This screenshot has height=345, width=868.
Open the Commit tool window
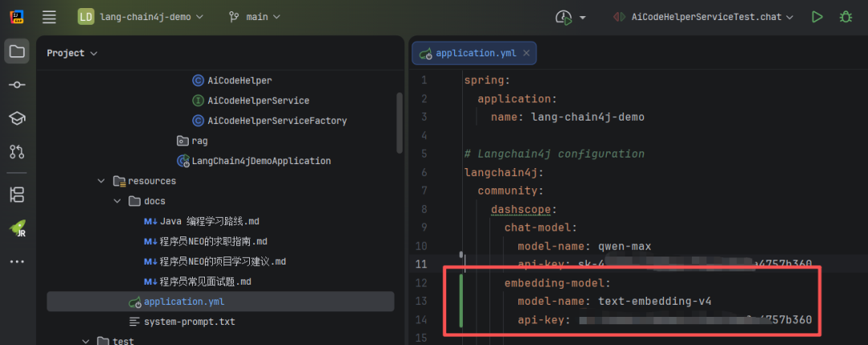[16, 85]
